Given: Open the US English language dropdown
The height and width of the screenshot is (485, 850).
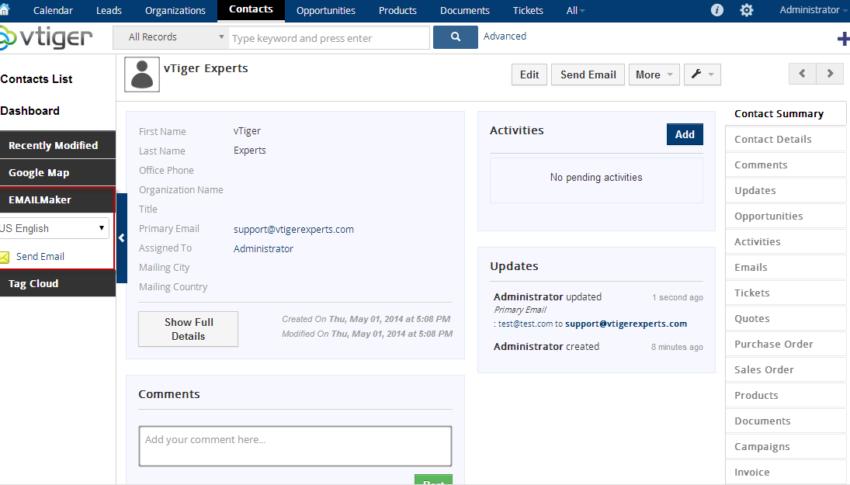Looking at the screenshot, I should coord(53,228).
